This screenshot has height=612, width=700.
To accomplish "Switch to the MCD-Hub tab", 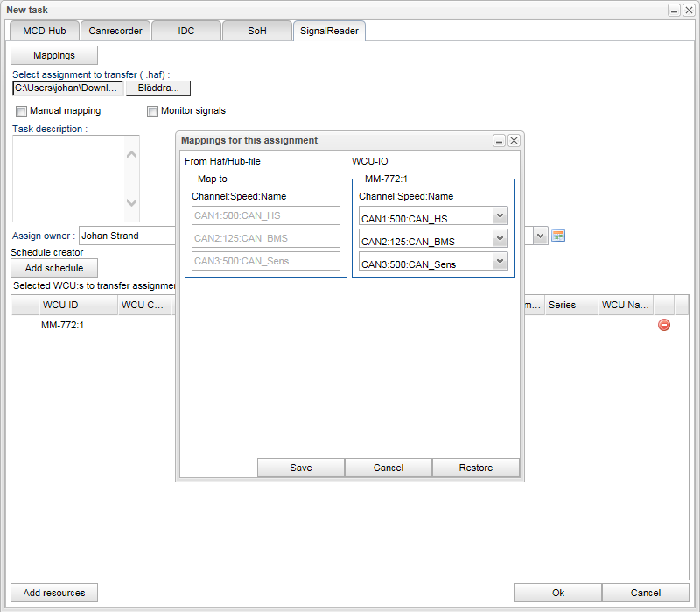I will coord(45,31).
